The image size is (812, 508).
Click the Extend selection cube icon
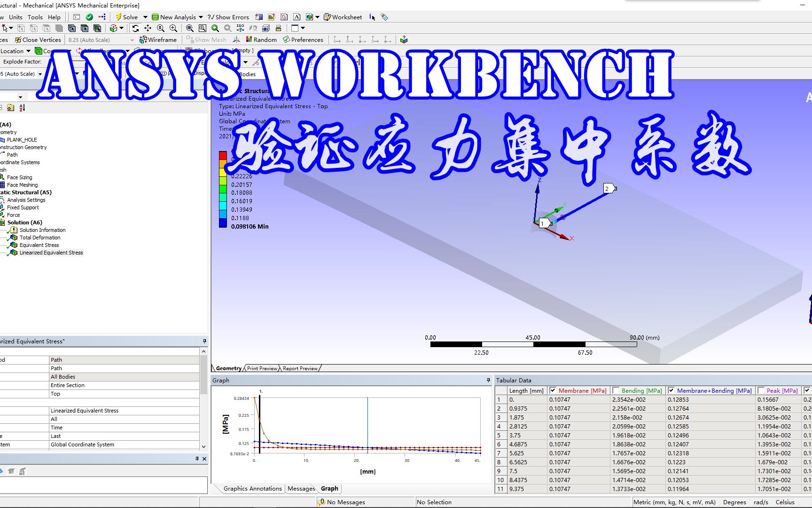113,28
